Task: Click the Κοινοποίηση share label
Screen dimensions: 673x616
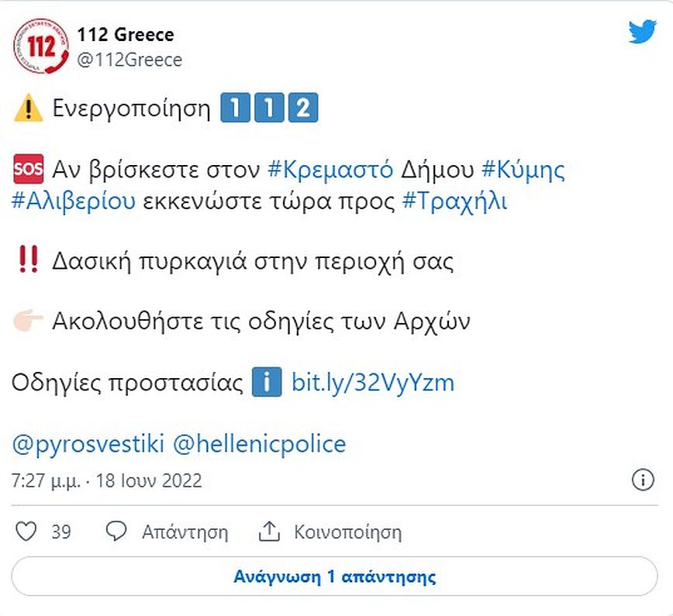Action: pos(347,532)
